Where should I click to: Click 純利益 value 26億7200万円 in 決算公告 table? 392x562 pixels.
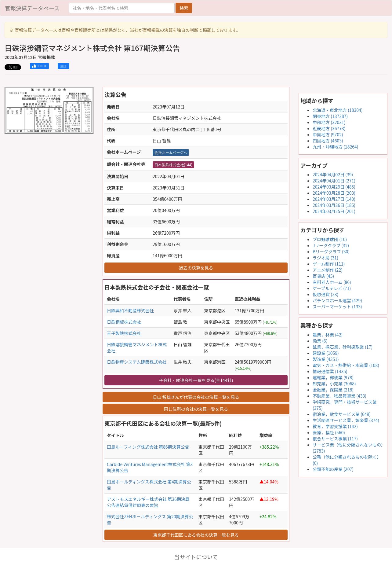click(166, 233)
